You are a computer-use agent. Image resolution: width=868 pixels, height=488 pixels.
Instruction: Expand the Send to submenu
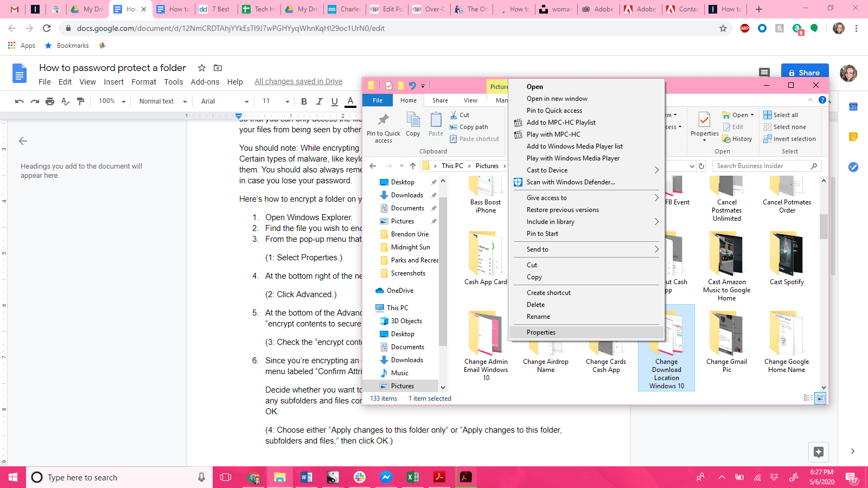coord(586,249)
